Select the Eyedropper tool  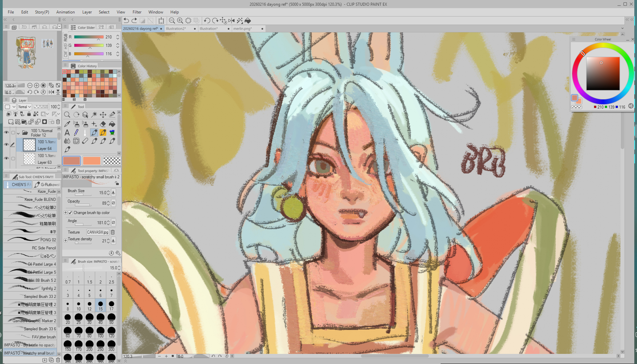(67, 124)
